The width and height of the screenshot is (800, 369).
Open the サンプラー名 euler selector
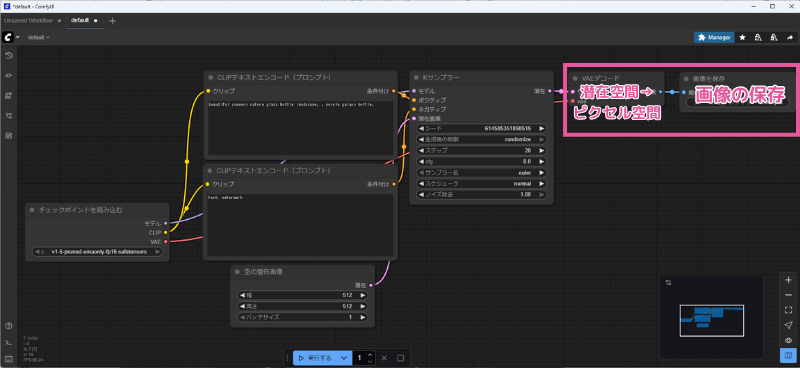482,173
